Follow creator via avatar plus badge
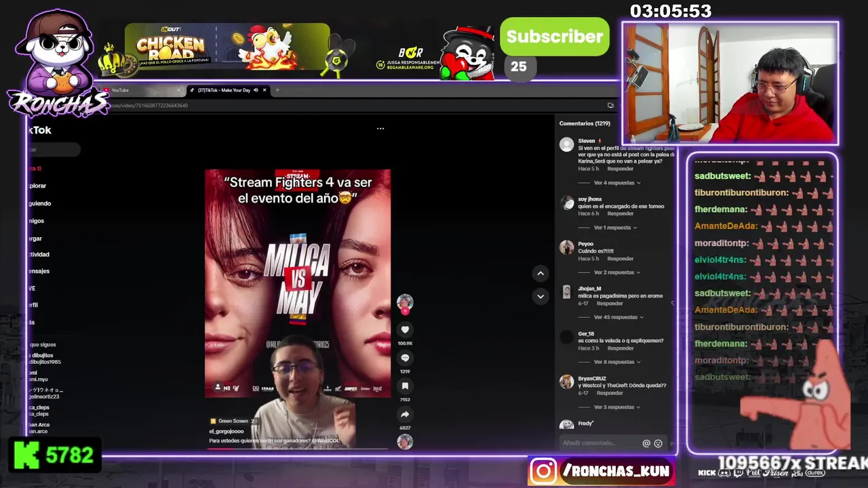Screen dimensions: 868x488 click(x=405, y=311)
